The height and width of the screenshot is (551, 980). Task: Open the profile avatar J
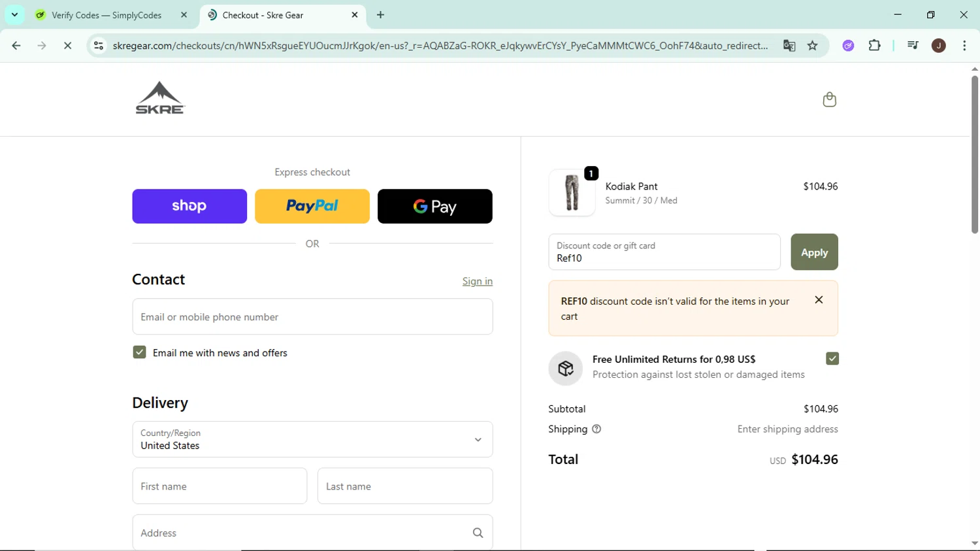click(938, 46)
